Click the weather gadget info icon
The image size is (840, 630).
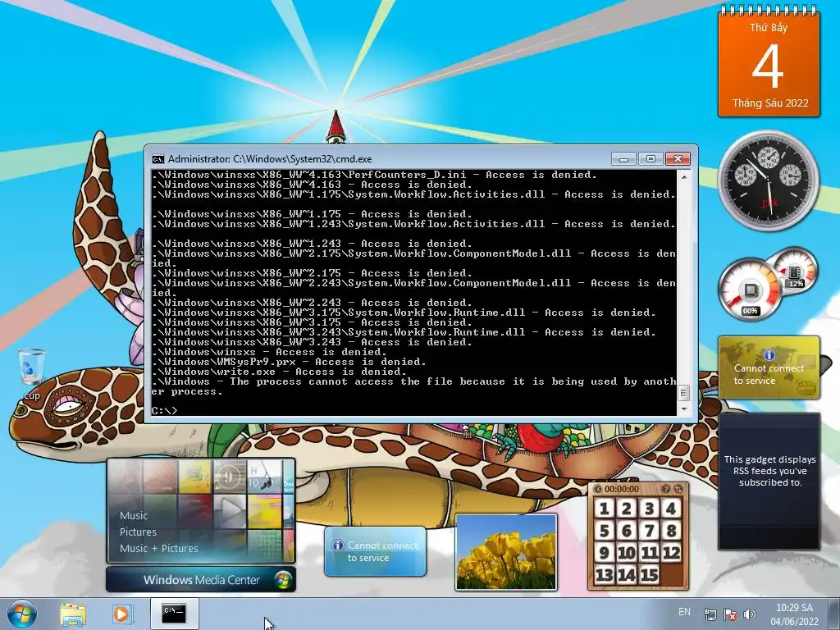tap(337, 546)
